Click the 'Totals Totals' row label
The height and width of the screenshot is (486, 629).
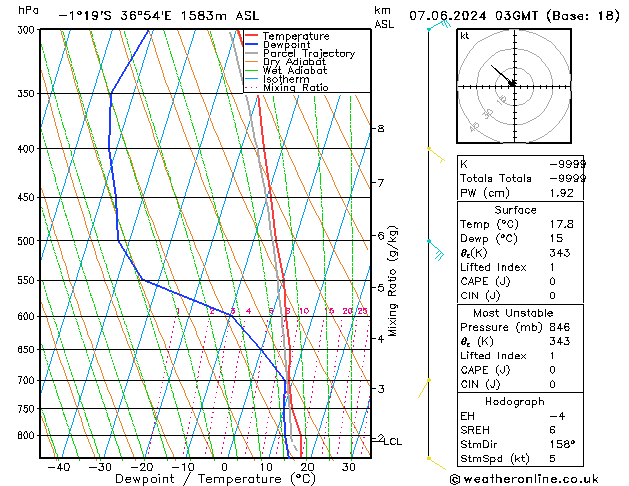click(495, 178)
